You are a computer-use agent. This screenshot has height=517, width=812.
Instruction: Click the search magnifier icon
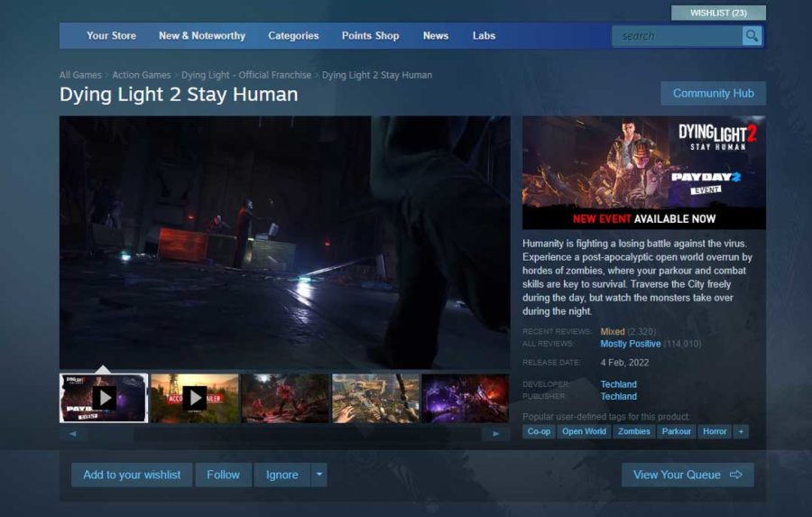pyautogui.click(x=752, y=36)
